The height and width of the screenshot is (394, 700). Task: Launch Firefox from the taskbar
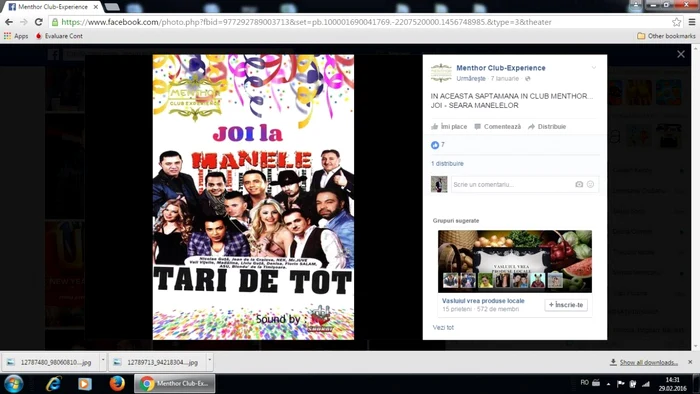tap(117, 383)
